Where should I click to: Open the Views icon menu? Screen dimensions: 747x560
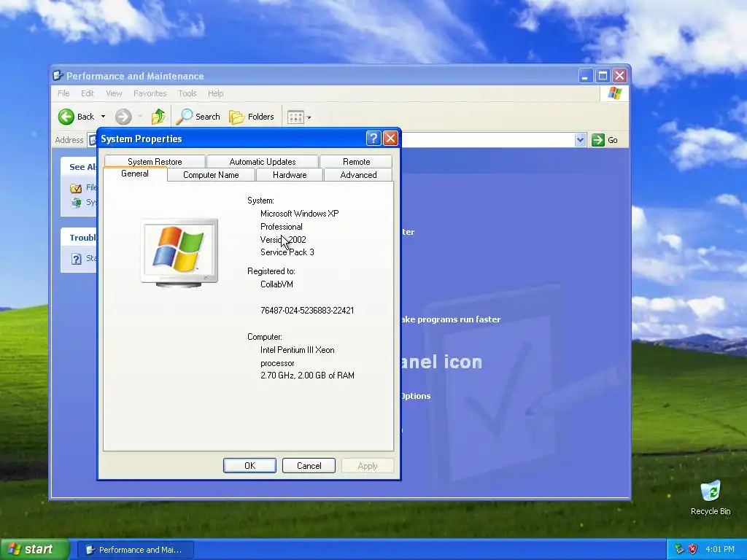pyautogui.click(x=298, y=117)
